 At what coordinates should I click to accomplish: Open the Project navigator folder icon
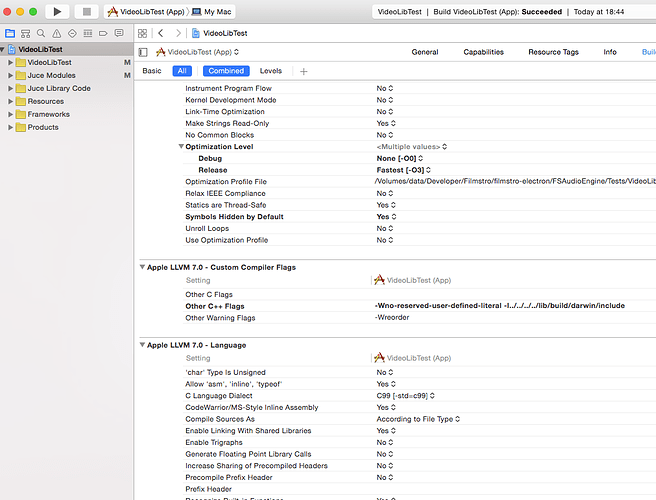click(10, 33)
